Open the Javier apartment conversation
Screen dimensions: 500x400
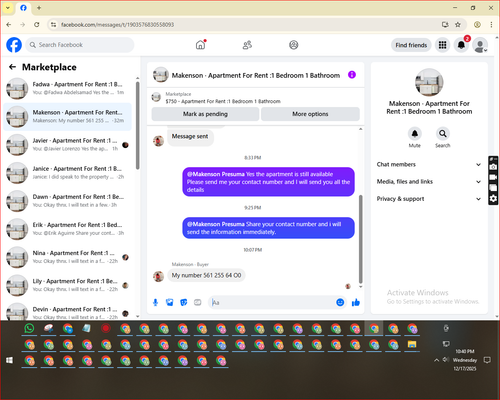coord(67,145)
